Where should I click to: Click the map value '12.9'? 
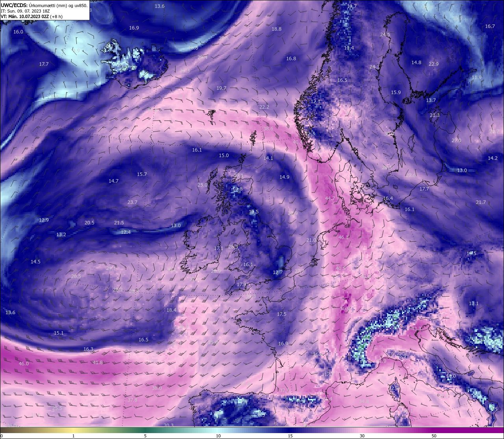pyautogui.click(x=44, y=220)
